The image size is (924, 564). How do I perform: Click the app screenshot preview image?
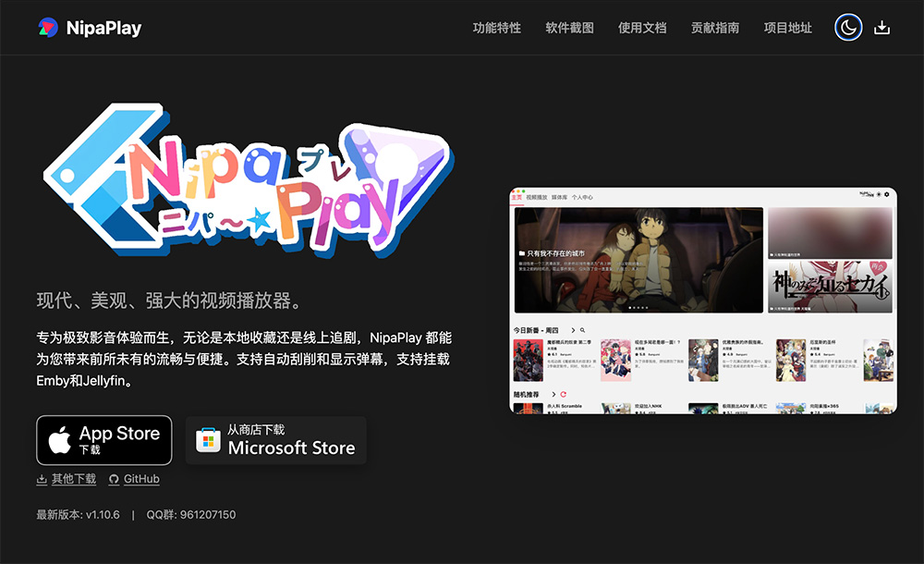pos(703,300)
